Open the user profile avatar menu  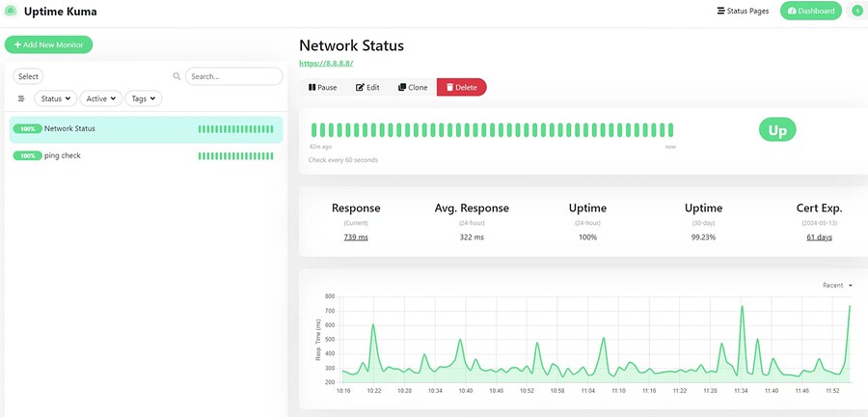click(x=856, y=11)
